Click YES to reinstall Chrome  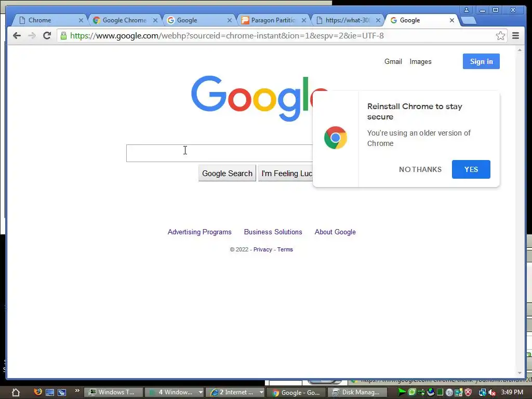[471, 169]
